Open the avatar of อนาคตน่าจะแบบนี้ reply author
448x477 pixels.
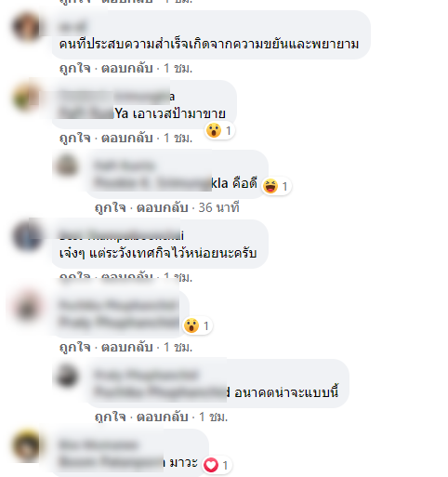point(66,375)
